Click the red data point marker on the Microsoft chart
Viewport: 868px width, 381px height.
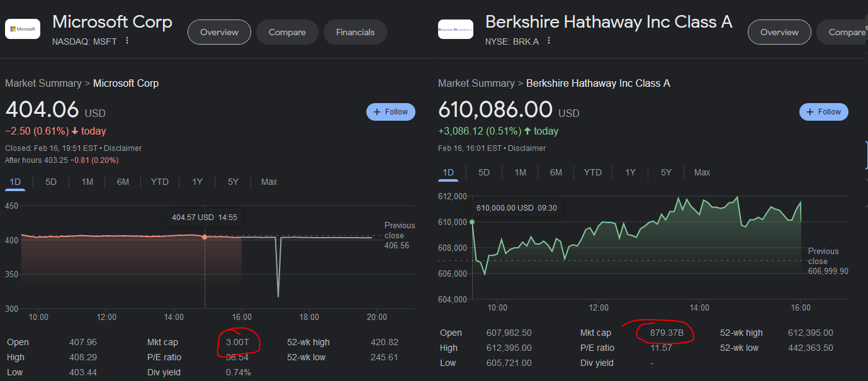205,237
